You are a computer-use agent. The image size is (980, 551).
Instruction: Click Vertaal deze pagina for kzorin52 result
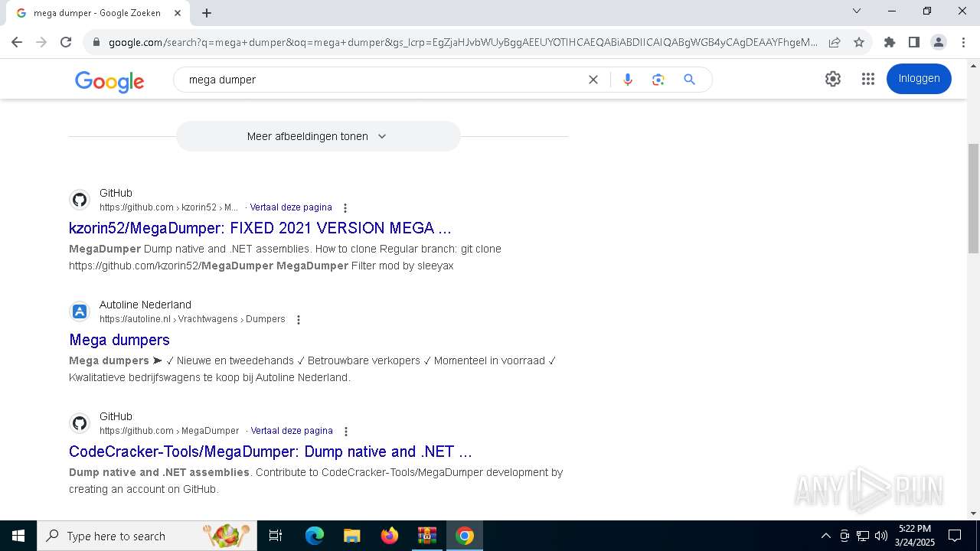291,207
